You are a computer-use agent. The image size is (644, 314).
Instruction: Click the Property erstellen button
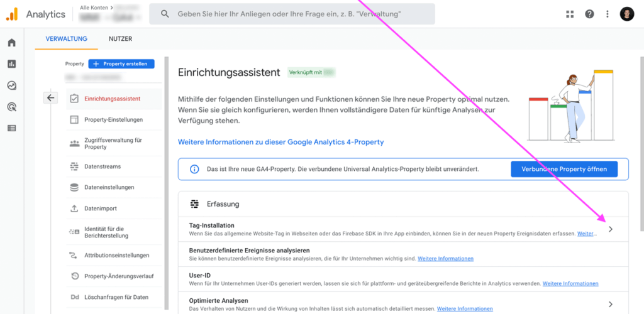pyautogui.click(x=121, y=63)
